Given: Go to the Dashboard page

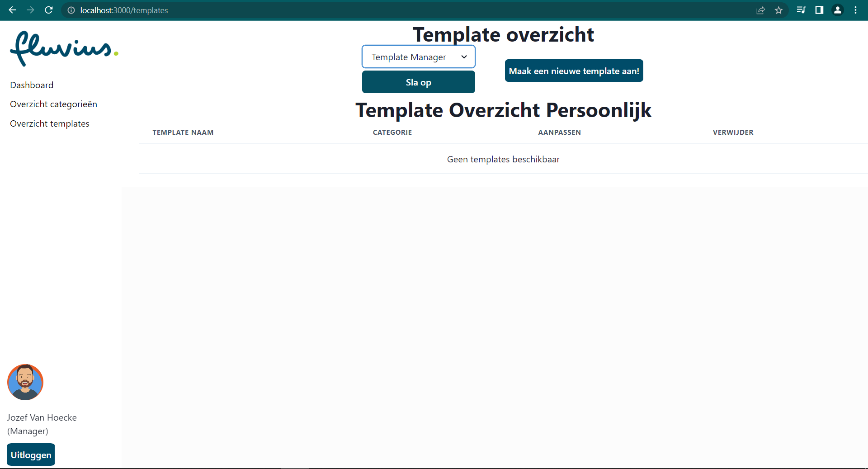Looking at the screenshot, I should tap(32, 85).
